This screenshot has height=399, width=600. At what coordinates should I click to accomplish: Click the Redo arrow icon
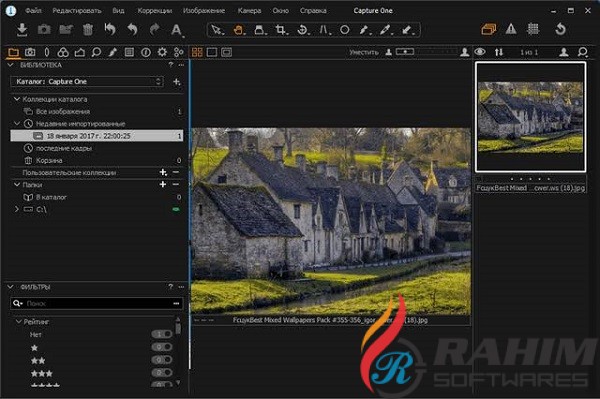(155, 29)
